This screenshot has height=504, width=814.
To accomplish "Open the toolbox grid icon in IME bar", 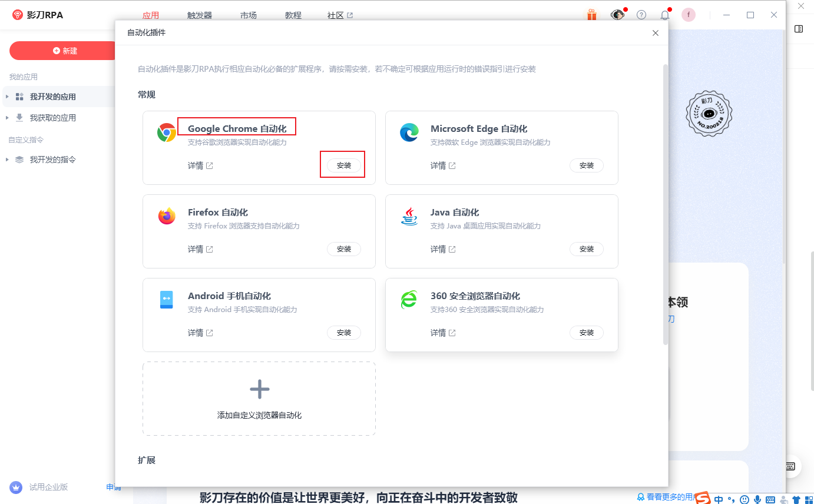I will [x=808, y=499].
